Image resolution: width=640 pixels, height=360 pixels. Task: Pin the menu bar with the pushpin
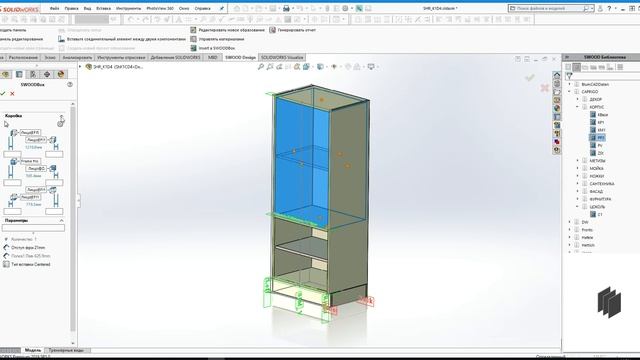point(222,8)
